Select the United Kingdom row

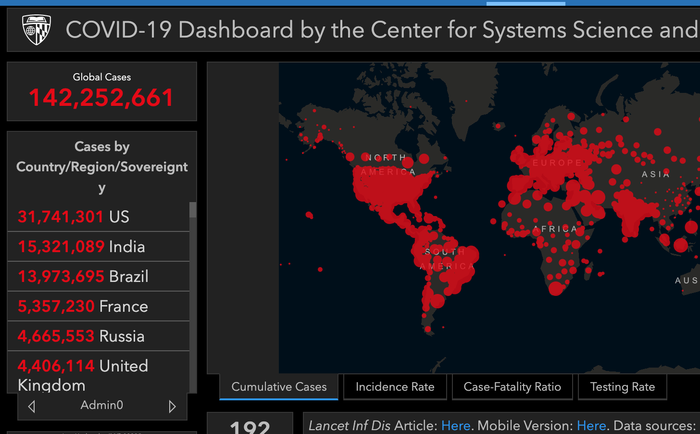99,374
